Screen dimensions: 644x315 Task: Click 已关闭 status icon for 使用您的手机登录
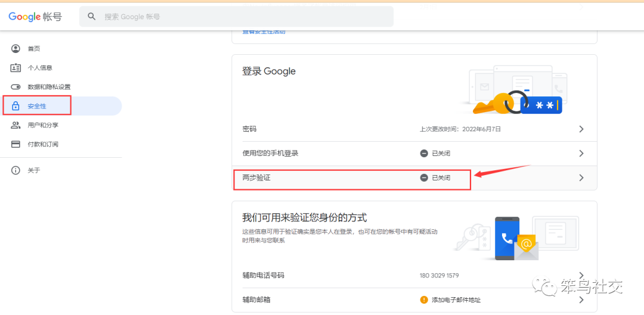pos(424,154)
